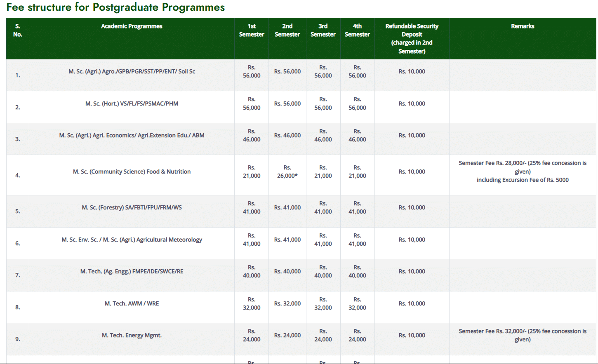The width and height of the screenshot is (598, 364).
Task: Click the 'Academic Programmes' column header
Action: pyautogui.click(x=132, y=26)
